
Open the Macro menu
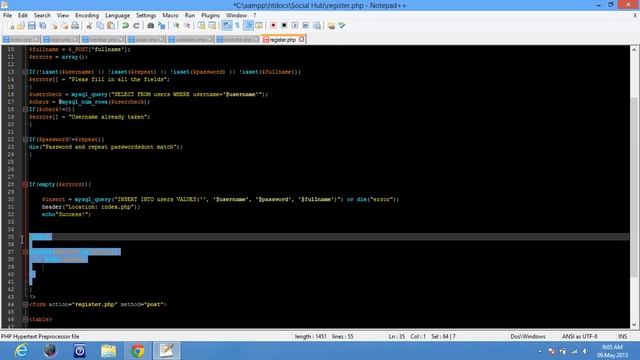pyautogui.click(x=170, y=16)
